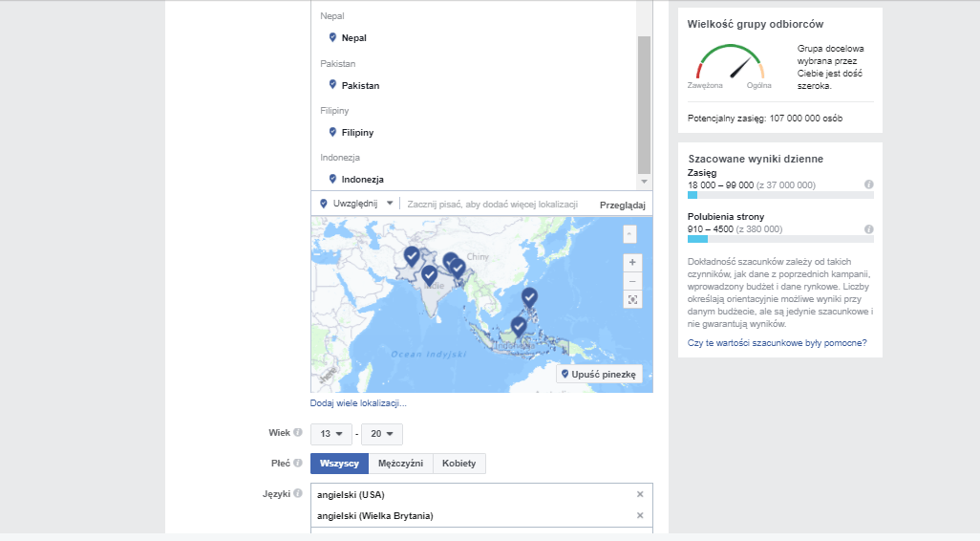Open minimum age dropdown showing 13
The width and height of the screenshot is (980, 541).
click(331, 434)
